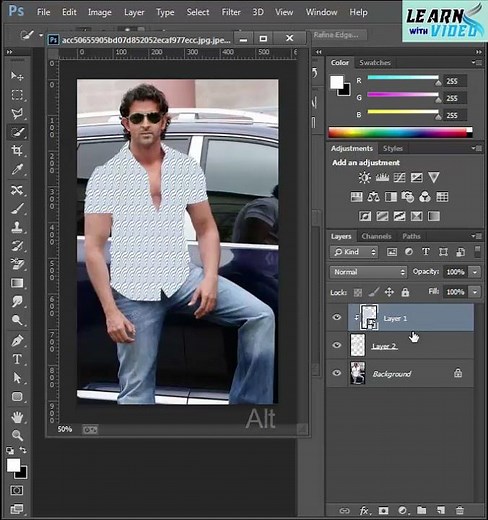This screenshot has width=488, height=520.
Task: Create a new layer
Action: coord(441,510)
